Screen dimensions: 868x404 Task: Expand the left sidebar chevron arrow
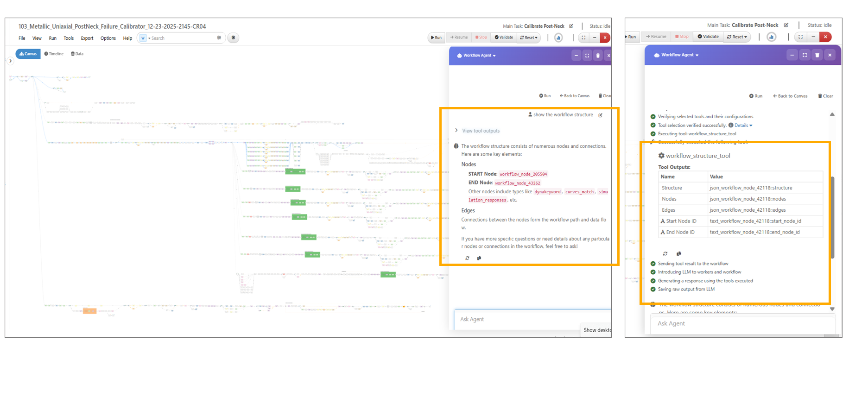10,61
